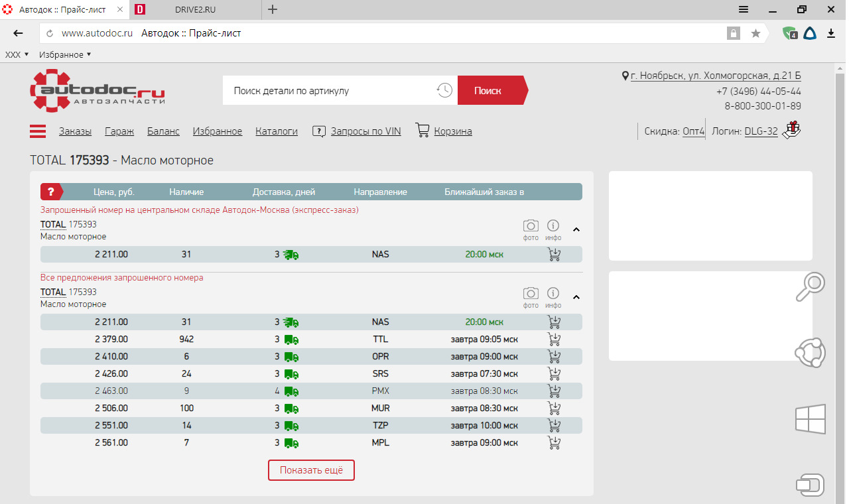
Task: Expand the XXX bookmarks folder
Action: click(x=17, y=55)
